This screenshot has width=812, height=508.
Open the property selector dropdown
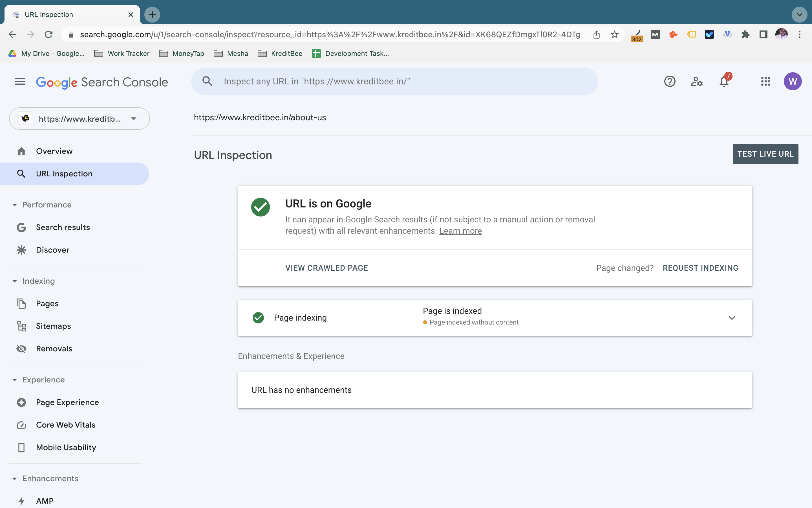click(x=80, y=119)
